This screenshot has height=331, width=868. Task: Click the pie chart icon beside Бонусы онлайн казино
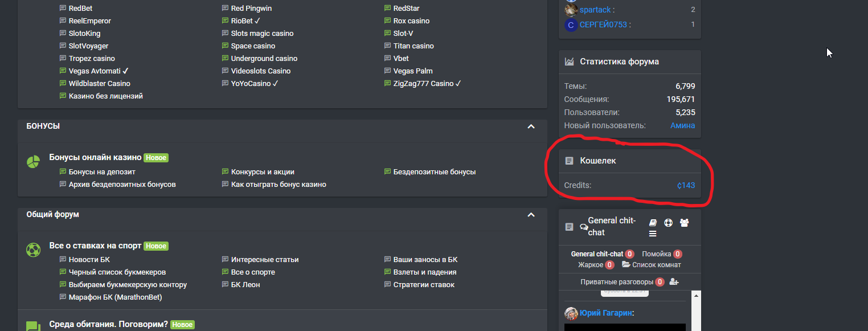point(33,162)
